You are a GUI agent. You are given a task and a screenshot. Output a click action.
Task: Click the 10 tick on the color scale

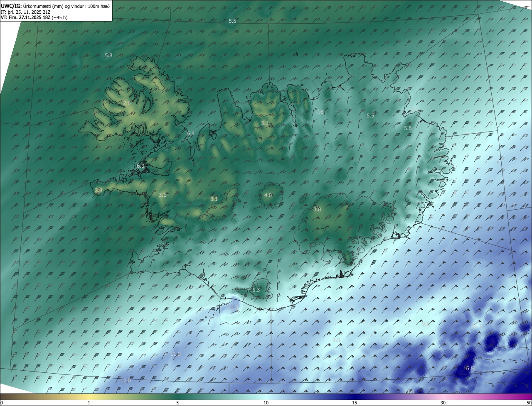click(266, 403)
